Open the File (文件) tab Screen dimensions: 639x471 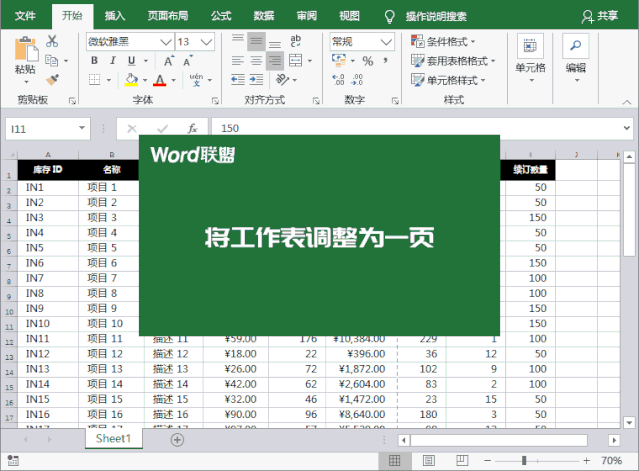click(25, 16)
